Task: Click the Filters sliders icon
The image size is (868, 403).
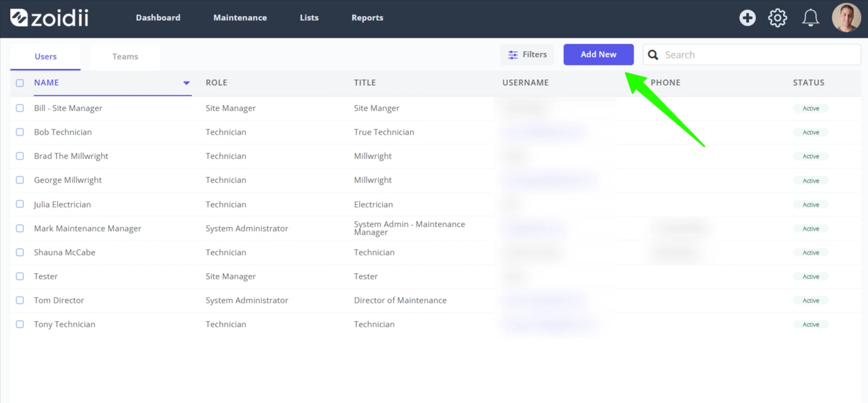Action: coord(513,55)
